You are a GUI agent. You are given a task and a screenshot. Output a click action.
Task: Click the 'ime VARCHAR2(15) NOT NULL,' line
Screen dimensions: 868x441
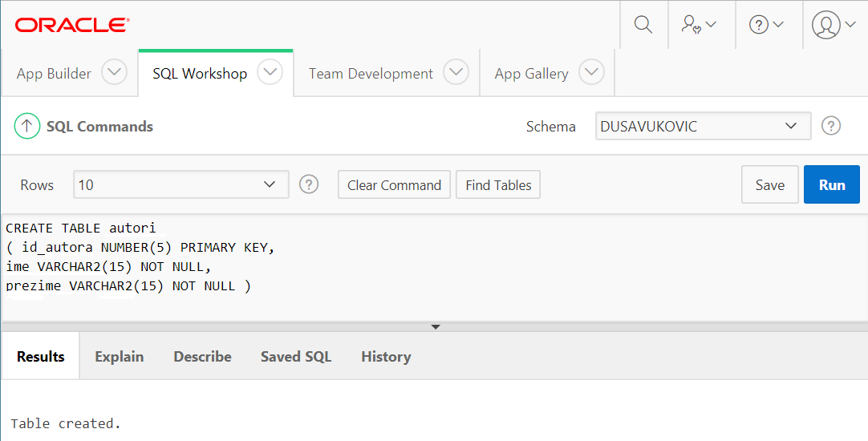[108, 267]
